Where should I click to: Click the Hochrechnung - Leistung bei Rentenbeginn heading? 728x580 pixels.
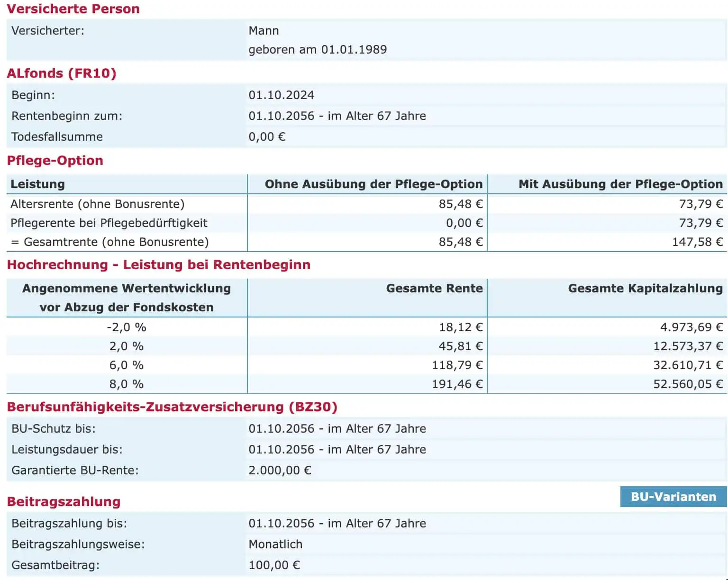coord(158,265)
